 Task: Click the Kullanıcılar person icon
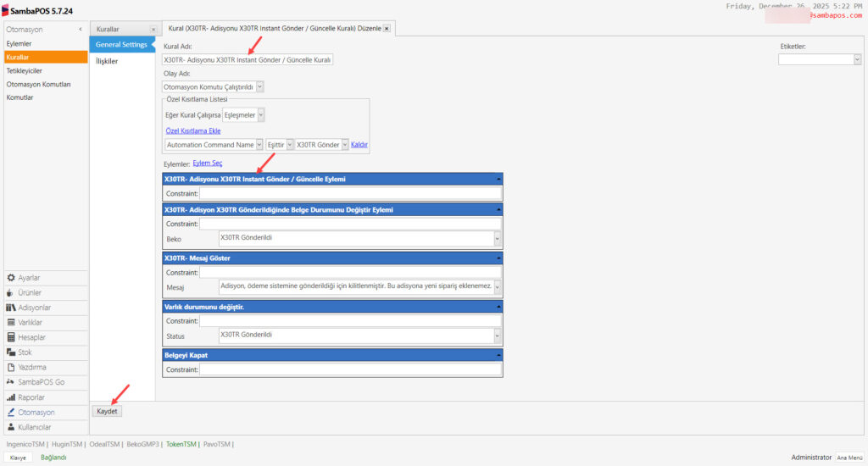11,427
